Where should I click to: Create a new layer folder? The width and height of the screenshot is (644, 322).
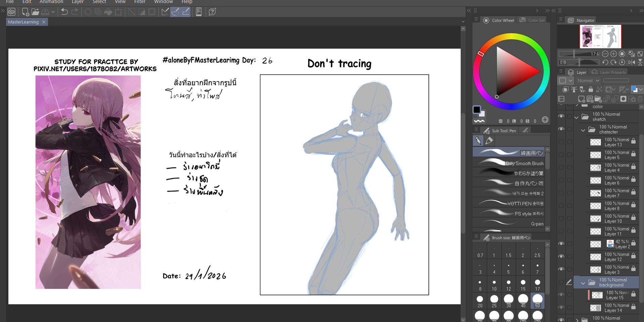point(598,99)
